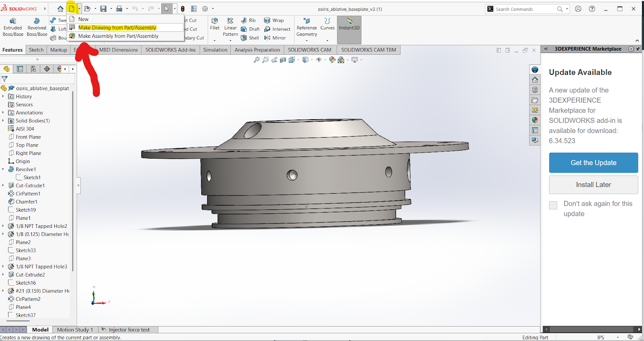The height and width of the screenshot is (341, 644).
Task: Toggle the Instant3D button
Action: (349, 24)
